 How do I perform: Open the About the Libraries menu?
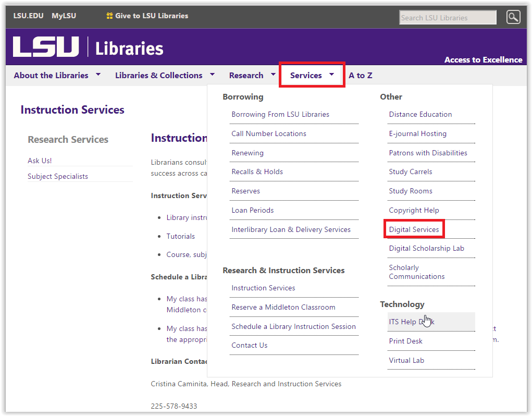point(51,75)
